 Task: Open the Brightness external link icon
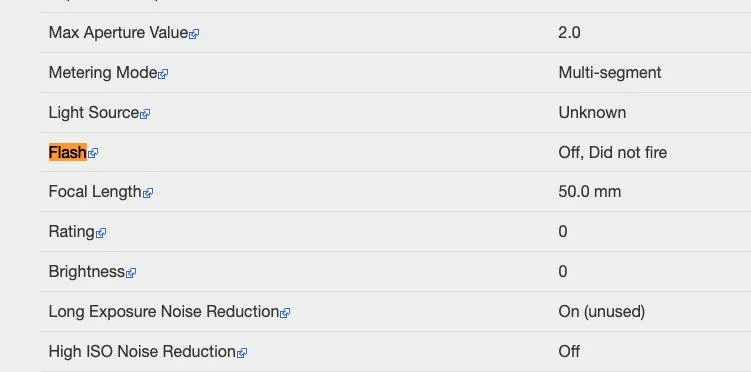tap(131, 273)
